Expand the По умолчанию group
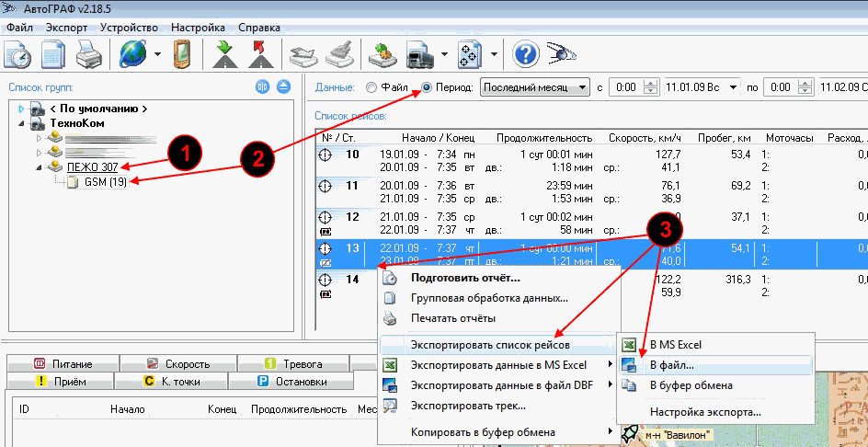The image size is (868, 447). coord(22,109)
